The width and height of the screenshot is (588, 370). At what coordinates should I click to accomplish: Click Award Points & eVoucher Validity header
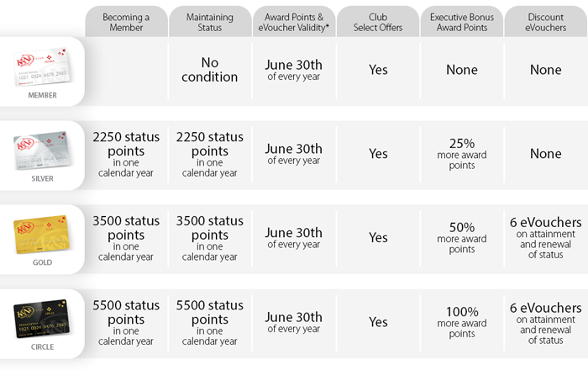pyautogui.click(x=293, y=23)
